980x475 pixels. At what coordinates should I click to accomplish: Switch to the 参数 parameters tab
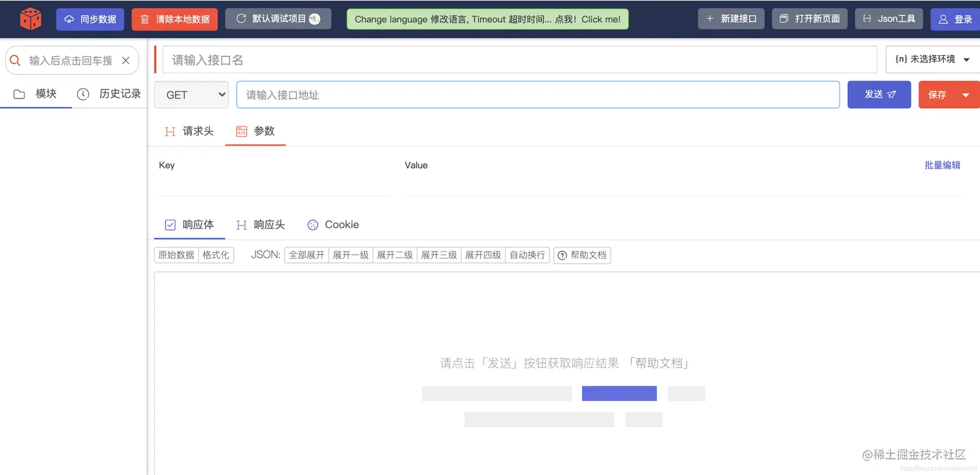(255, 131)
